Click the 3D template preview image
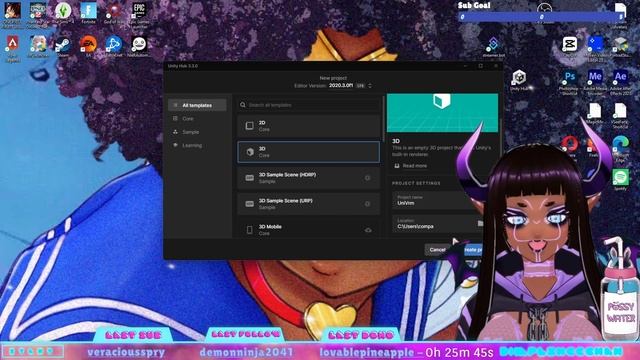The image size is (640, 360). (442, 113)
